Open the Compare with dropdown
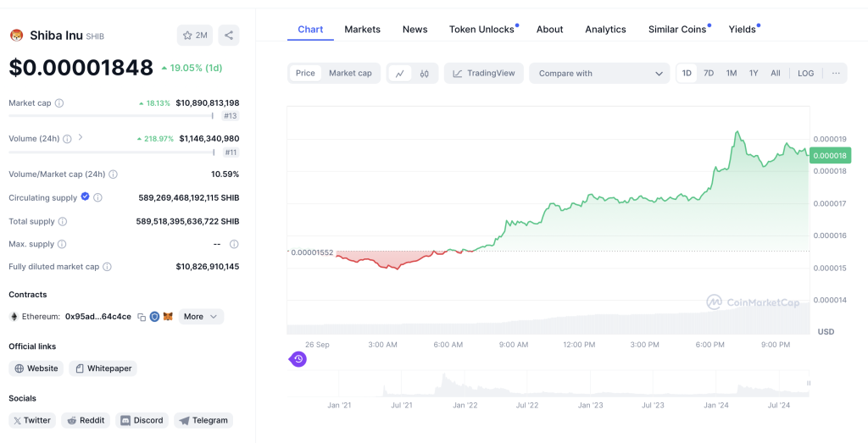Image resolution: width=868 pixels, height=443 pixels. coord(599,73)
